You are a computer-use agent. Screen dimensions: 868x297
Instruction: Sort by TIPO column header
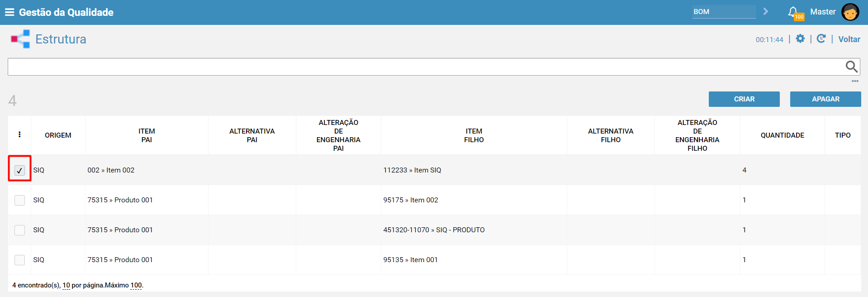coord(843,135)
